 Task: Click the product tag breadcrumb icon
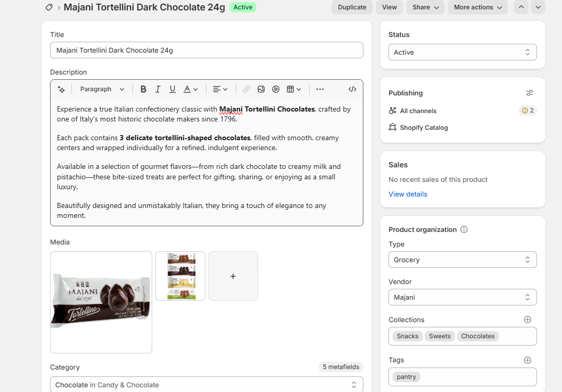pos(49,7)
